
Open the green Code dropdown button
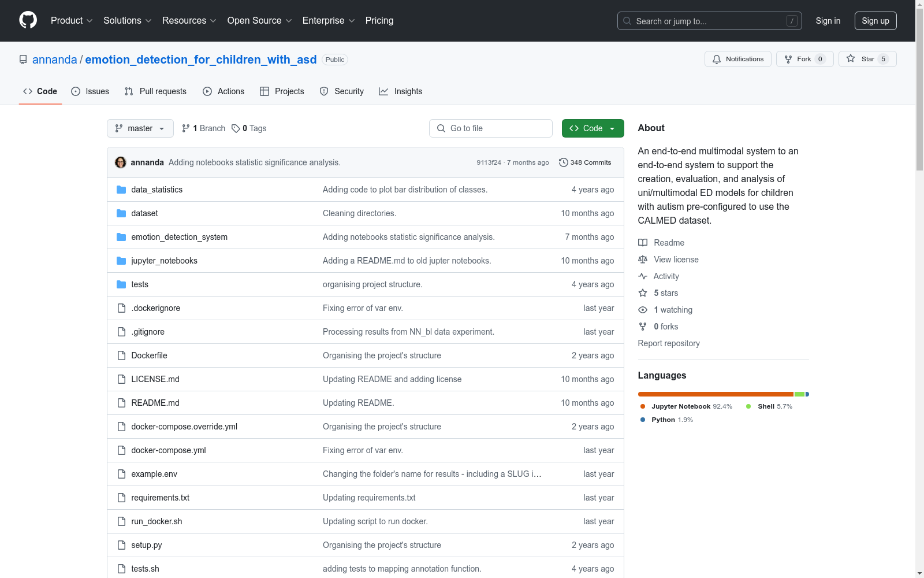593,128
